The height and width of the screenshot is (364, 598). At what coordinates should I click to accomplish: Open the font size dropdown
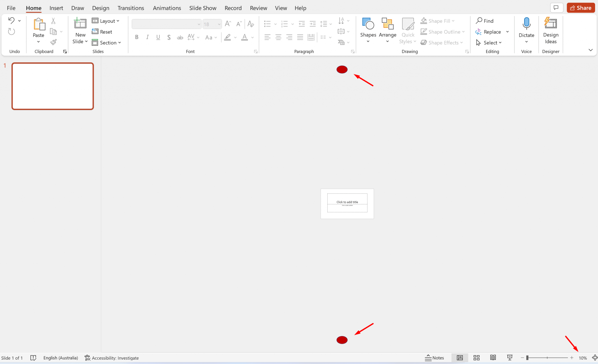[219, 24]
